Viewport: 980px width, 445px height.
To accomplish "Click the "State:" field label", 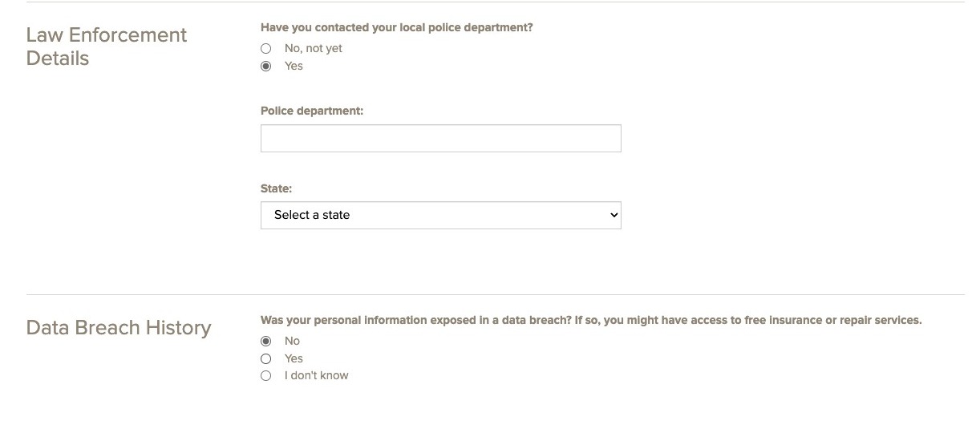I will tap(276, 189).
